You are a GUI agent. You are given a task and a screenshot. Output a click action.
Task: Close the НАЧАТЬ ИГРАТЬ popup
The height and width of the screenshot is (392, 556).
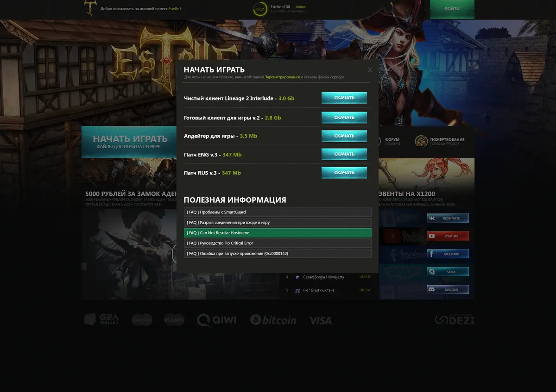(370, 70)
